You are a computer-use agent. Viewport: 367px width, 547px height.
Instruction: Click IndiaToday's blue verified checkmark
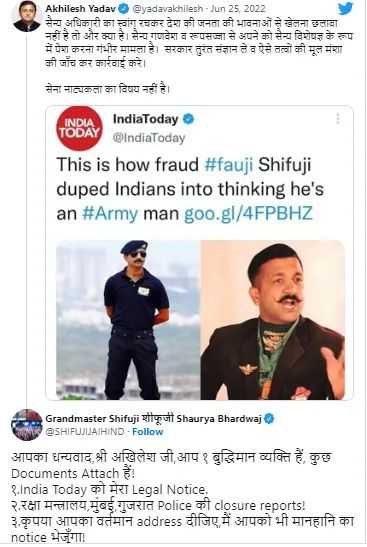point(188,119)
